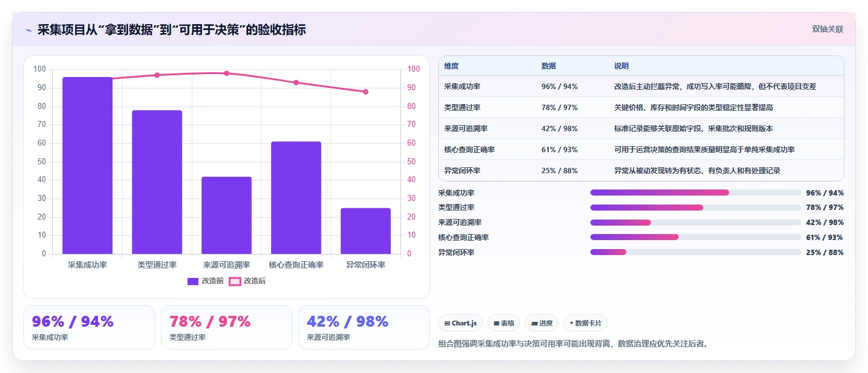Click the 核心查询正确率 progress bar
This screenshot has height=373, width=868.
click(695, 237)
